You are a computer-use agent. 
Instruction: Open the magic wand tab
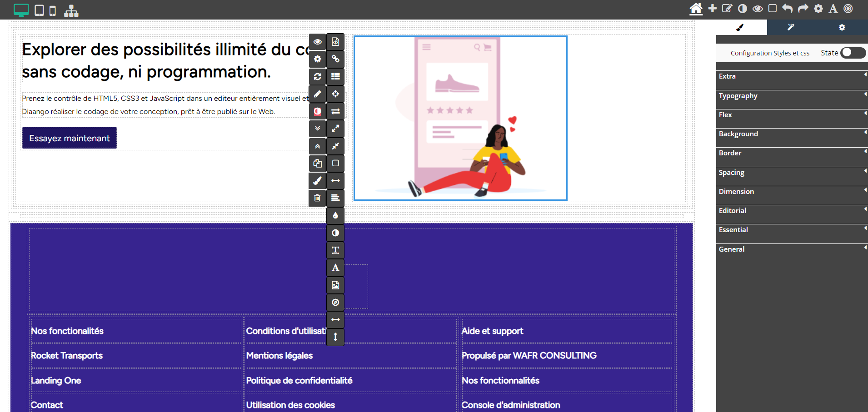791,27
